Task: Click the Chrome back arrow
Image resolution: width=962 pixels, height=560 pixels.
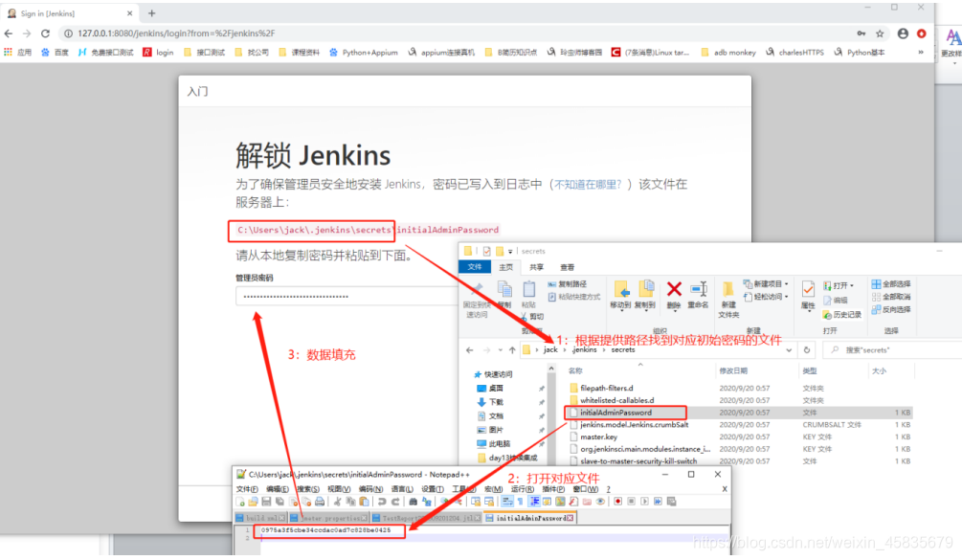Action: [x=9, y=34]
